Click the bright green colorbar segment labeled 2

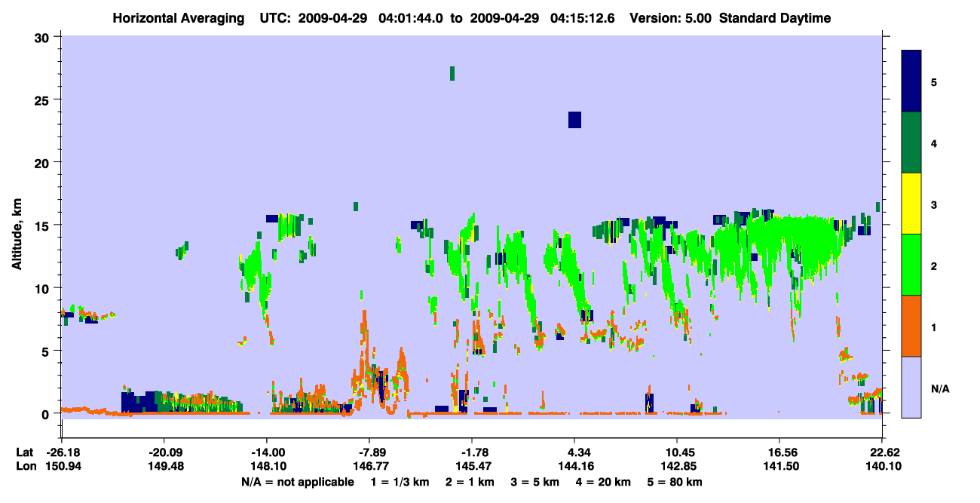pyautogui.click(x=911, y=265)
